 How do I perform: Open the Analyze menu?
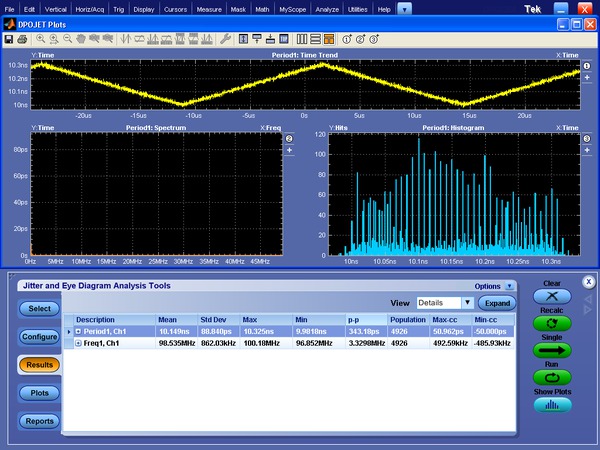tap(327, 8)
